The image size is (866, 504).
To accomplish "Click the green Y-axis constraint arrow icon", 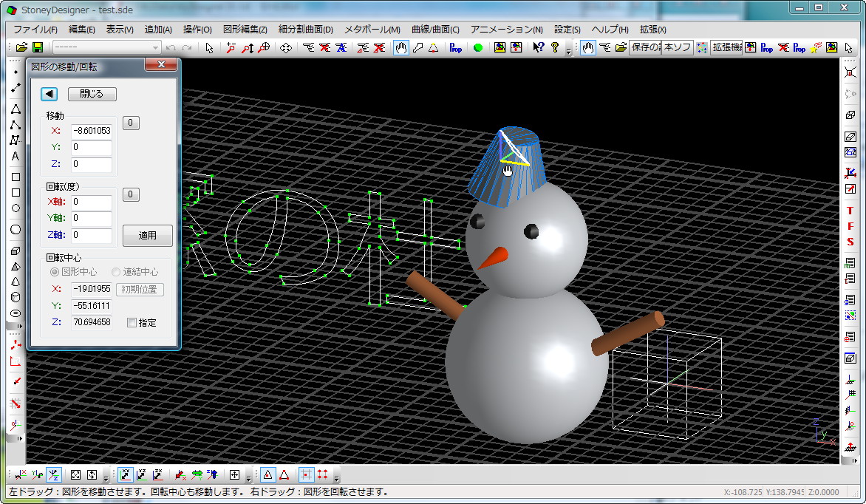I will click(x=197, y=474).
